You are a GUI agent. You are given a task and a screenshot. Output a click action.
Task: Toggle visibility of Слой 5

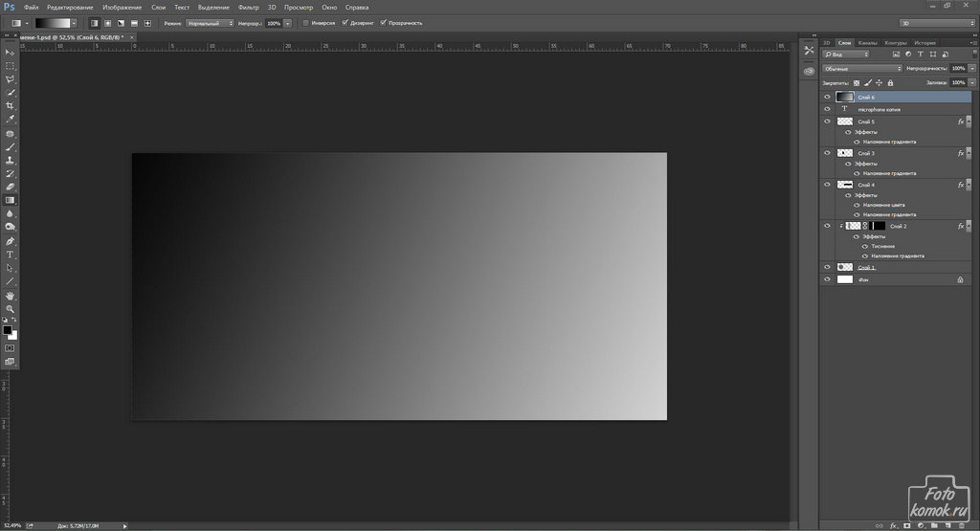coord(828,122)
